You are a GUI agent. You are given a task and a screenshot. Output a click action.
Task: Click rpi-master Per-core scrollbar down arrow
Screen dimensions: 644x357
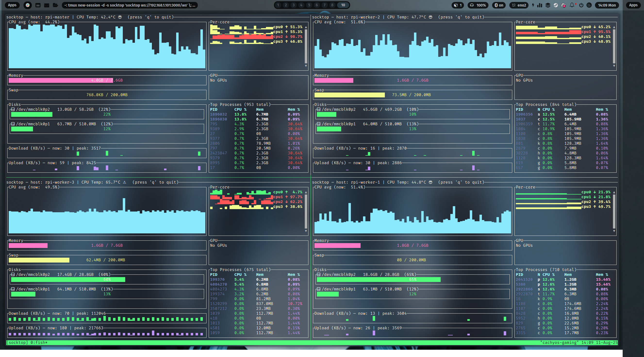click(x=306, y=66)
